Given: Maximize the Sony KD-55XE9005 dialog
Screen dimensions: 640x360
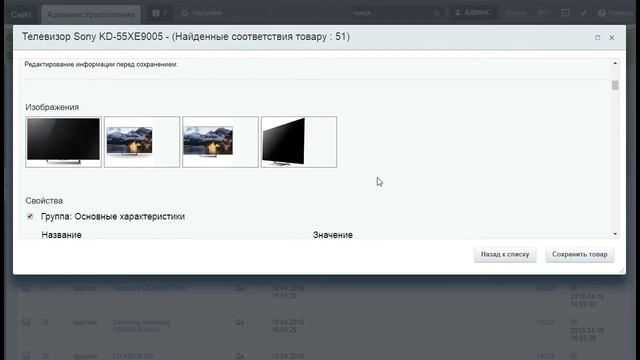Looking at the screenshot, I should pyautogui.click(x=598, y=38).
